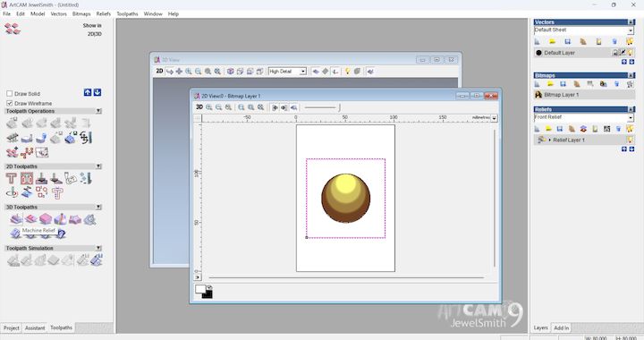Click the trash delete icon in Bitmaps panel
The height and width of the screenshot is (340, 644).
coord(616,84)
